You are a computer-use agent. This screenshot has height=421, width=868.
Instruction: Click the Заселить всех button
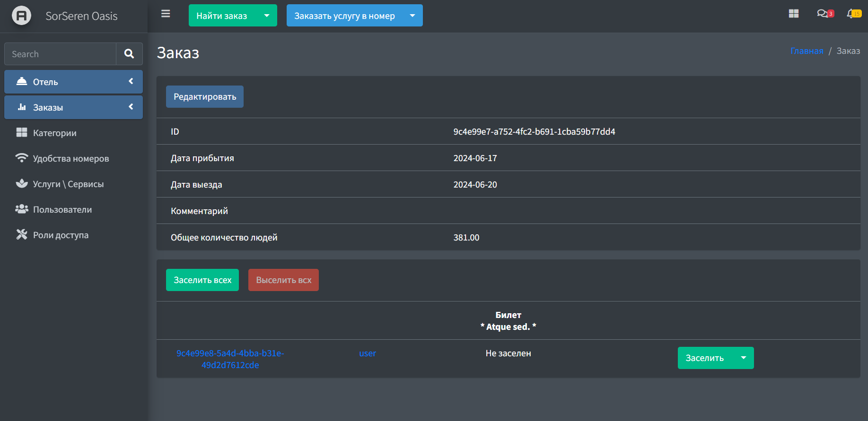[202, 280]
